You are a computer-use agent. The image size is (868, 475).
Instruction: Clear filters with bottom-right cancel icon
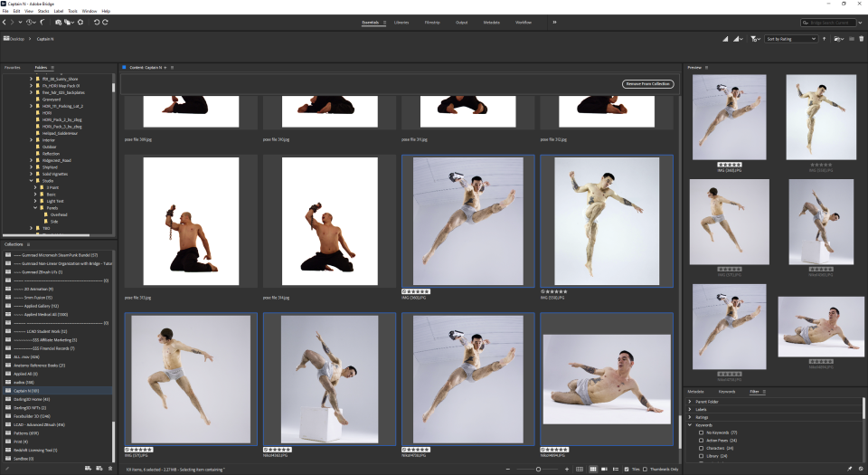point(861,469)
